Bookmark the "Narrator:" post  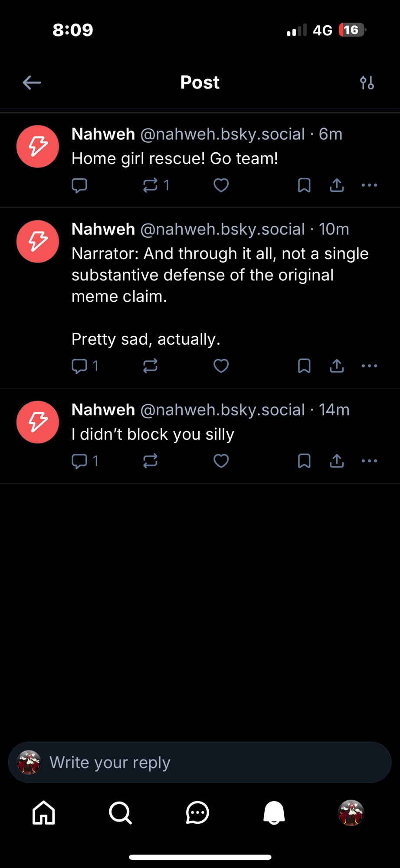point(304,366)
